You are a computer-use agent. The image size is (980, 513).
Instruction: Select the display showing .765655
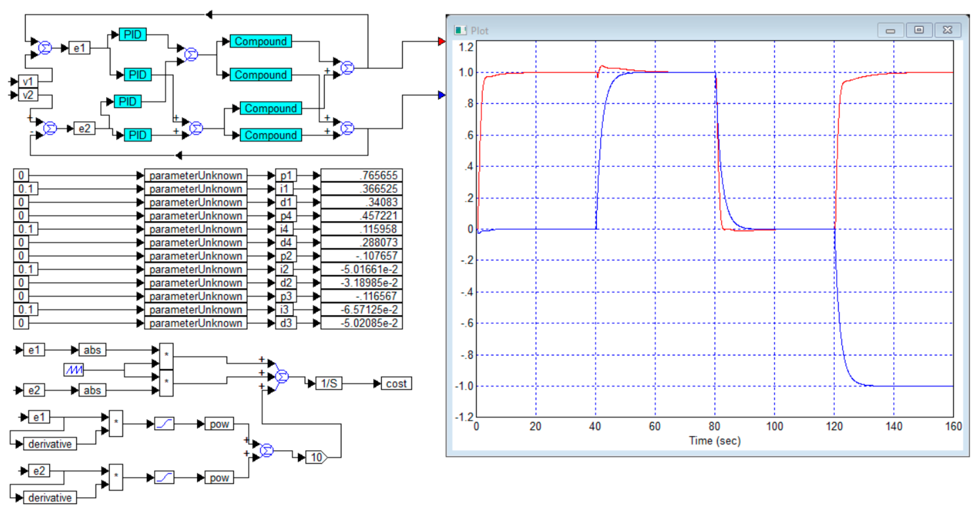coord(361,175)
